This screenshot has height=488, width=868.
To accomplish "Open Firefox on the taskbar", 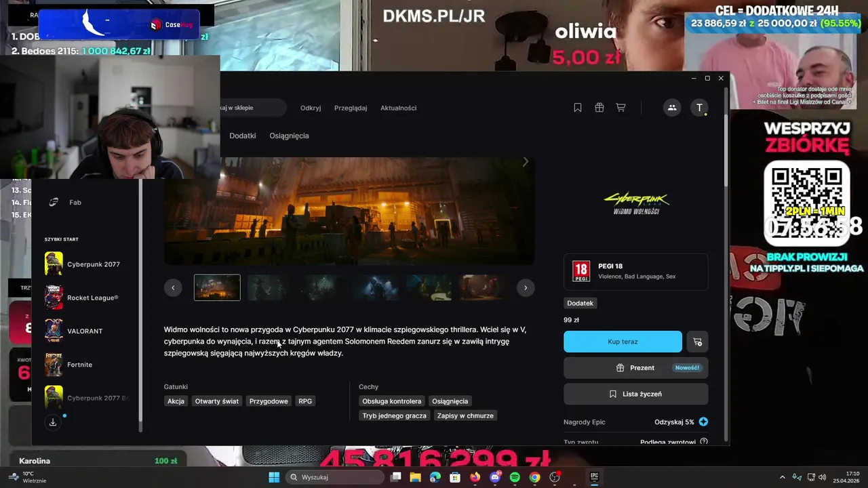I will [475, 477].
